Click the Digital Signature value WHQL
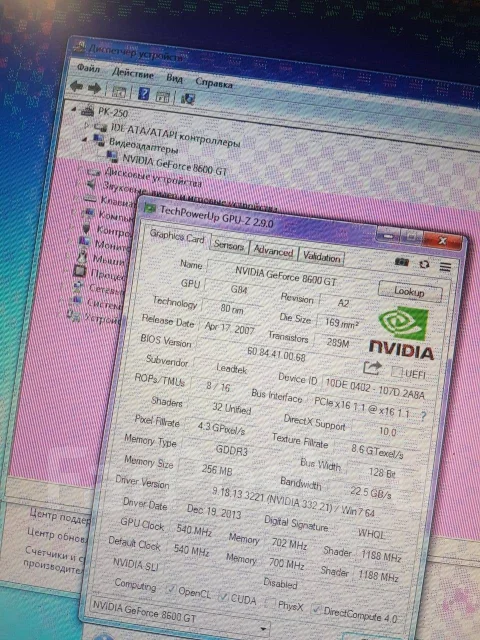The width and height of the screenshot is (480, 640). 371,534
